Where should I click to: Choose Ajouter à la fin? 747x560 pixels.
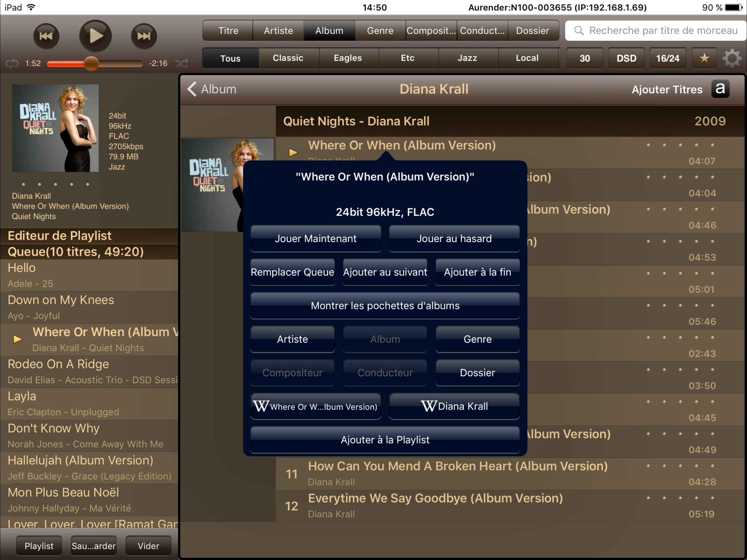pyautogui.click(x=477, y=272)
